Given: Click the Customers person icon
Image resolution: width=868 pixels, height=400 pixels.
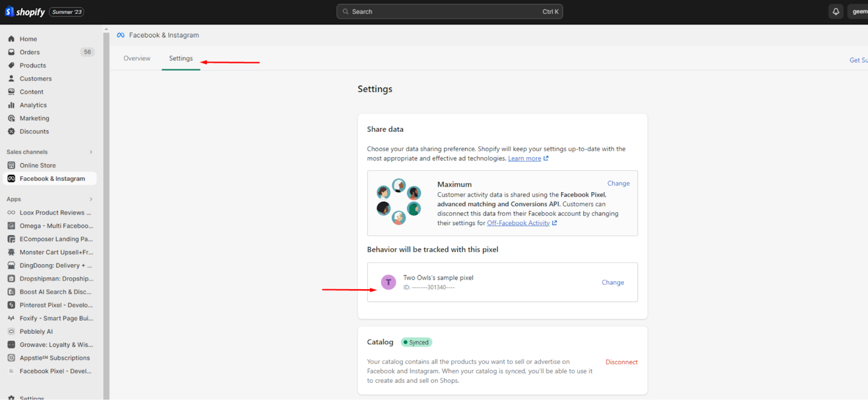Looking at the screenshot, I should click(x=11, y=79).
